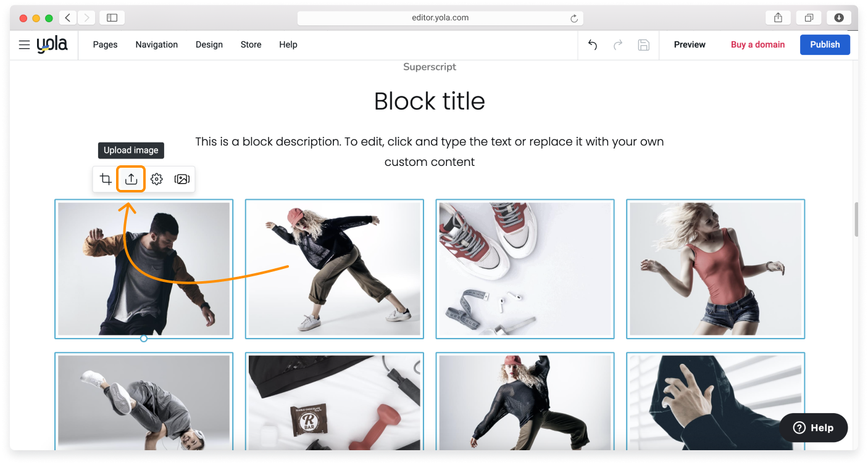The width and height of the screenshot is (868, 465).
Task: Open the image settings gear
Action: coord(156,179)
